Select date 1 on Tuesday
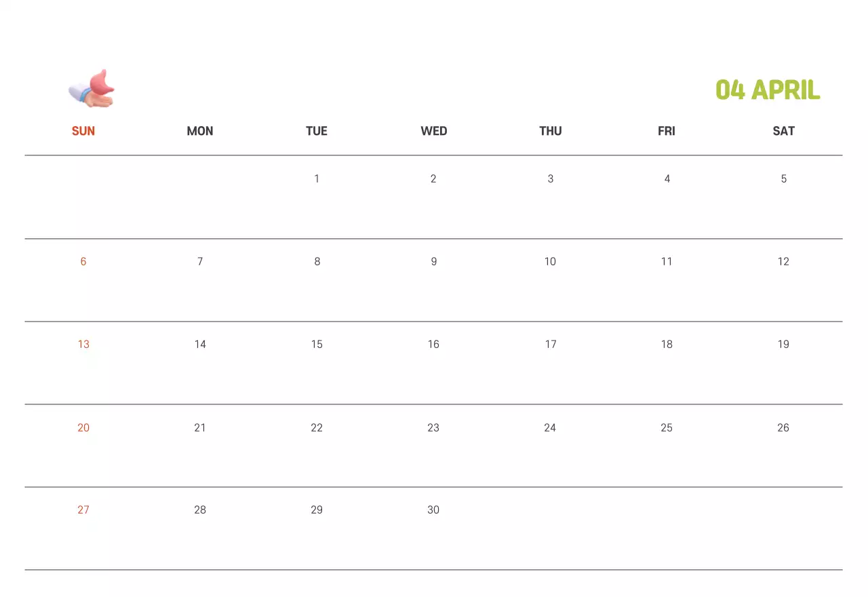 click(317, 179)
